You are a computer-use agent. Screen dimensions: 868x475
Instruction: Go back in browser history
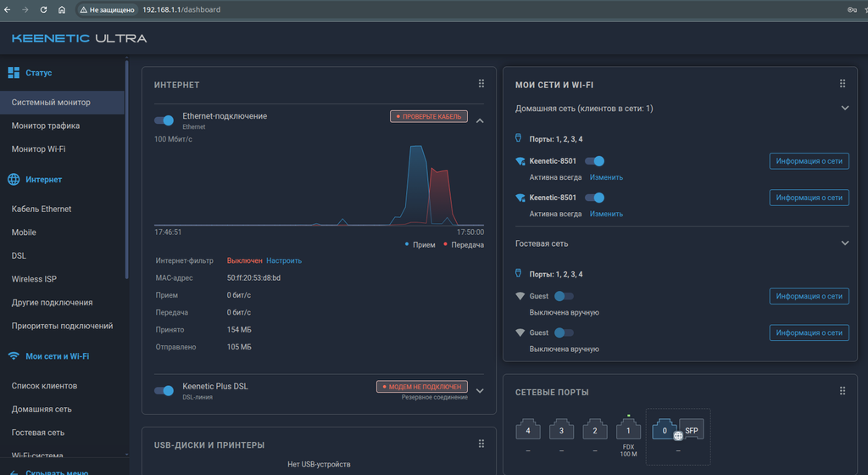(x=7, y=9)
